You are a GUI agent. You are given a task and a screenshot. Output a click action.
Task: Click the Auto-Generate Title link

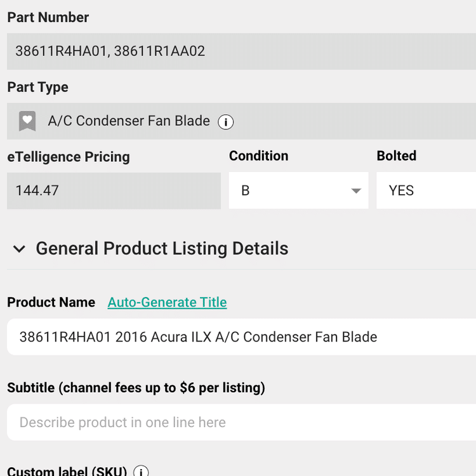point(168,302)
